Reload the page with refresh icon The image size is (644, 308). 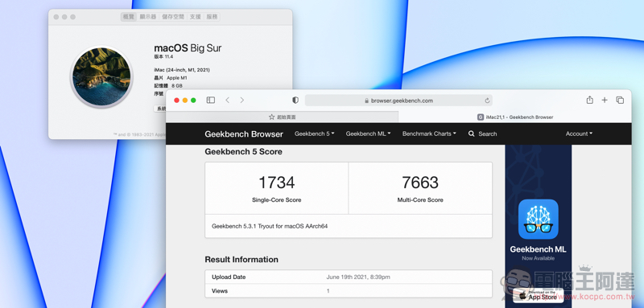click(487, 101)
